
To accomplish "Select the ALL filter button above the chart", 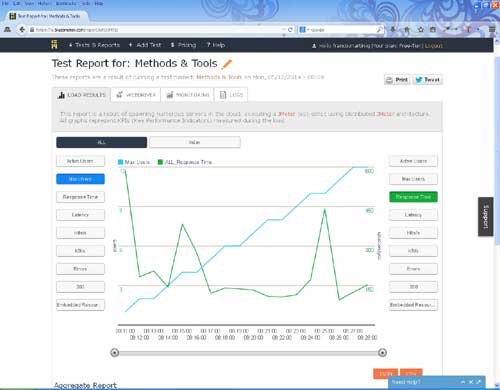I will pos(101,142).
